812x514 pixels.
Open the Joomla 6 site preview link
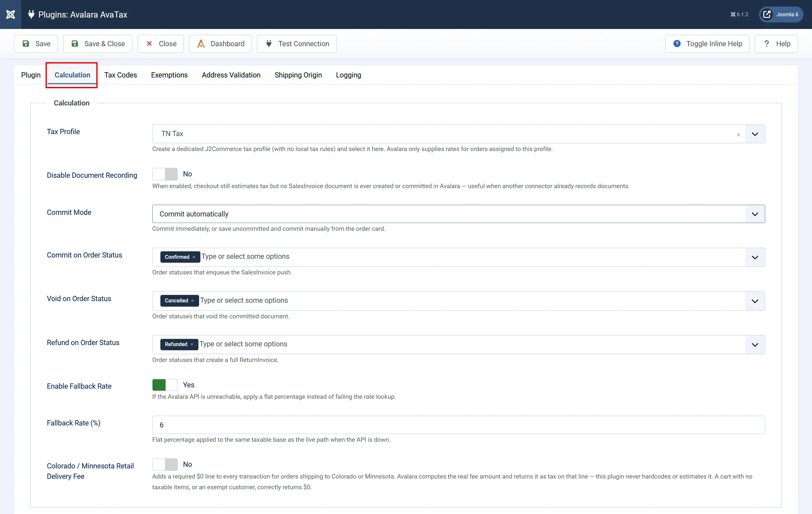click(x=781, y=15)
